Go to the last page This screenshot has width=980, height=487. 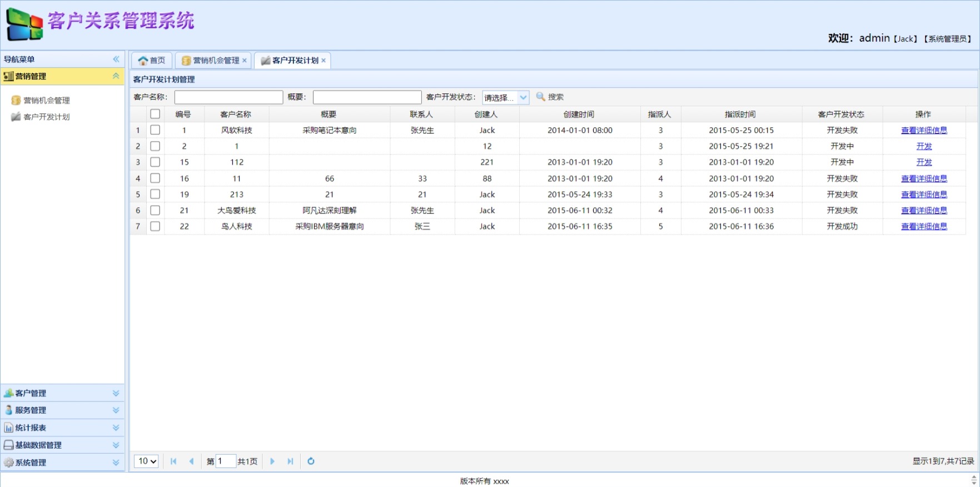point(290,461)
